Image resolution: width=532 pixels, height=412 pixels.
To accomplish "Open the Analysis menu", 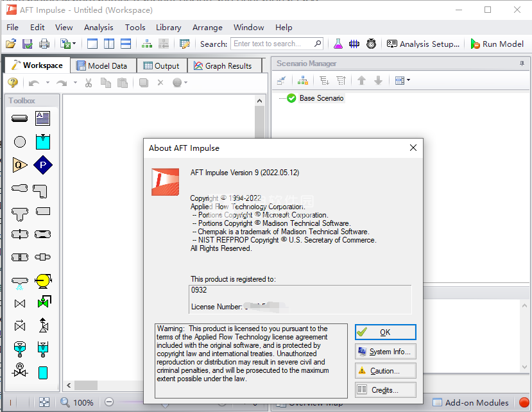I will (x=99, y=28).
